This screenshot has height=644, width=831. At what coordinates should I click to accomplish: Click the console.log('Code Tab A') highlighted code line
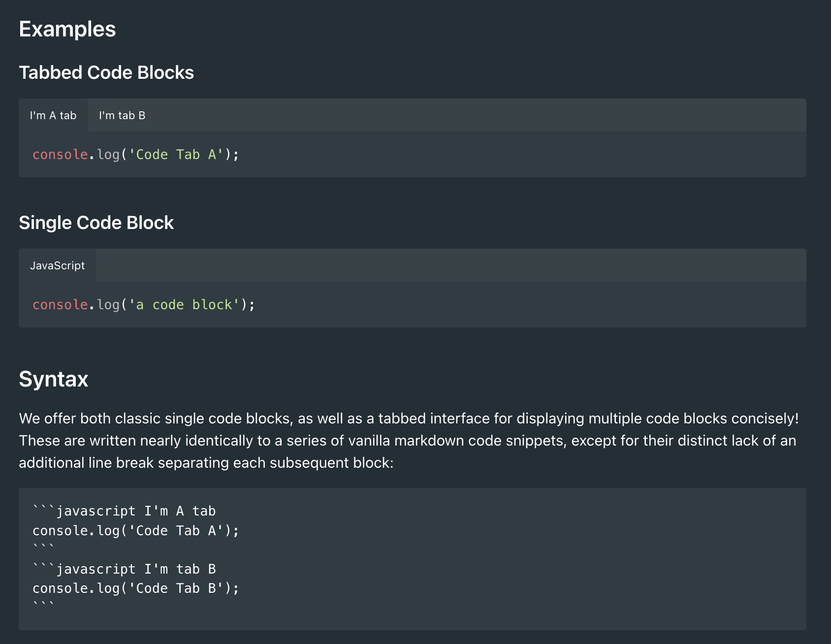pyautogui.click(x=136, y=155)
